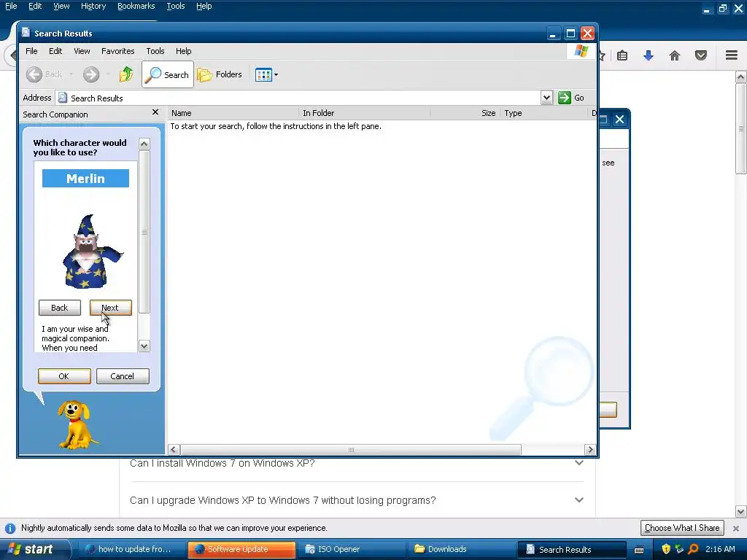Click the Firefox page scroll-up arrow
Viewport: 747px width, 560px height.
click(x=741, y=77)
